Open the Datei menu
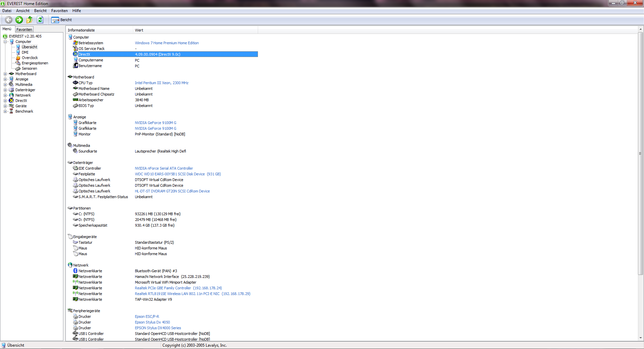 click(7, 11)
